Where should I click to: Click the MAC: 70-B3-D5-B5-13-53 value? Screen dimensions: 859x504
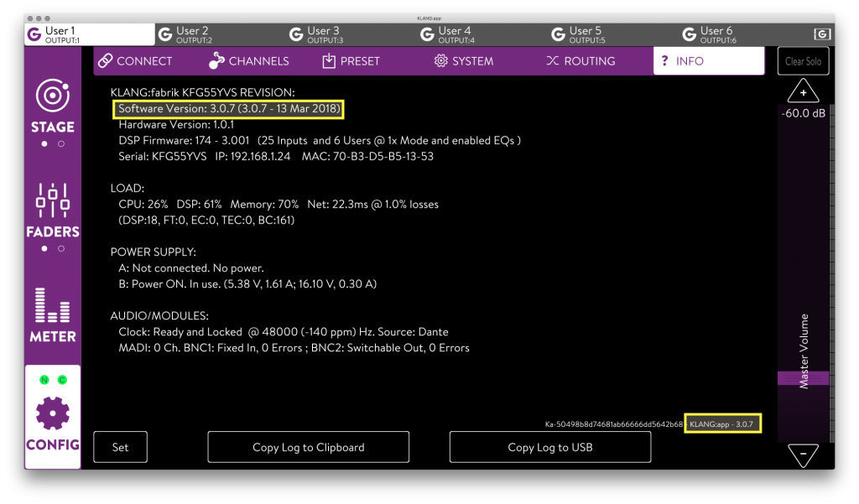[x=367, y=156]
